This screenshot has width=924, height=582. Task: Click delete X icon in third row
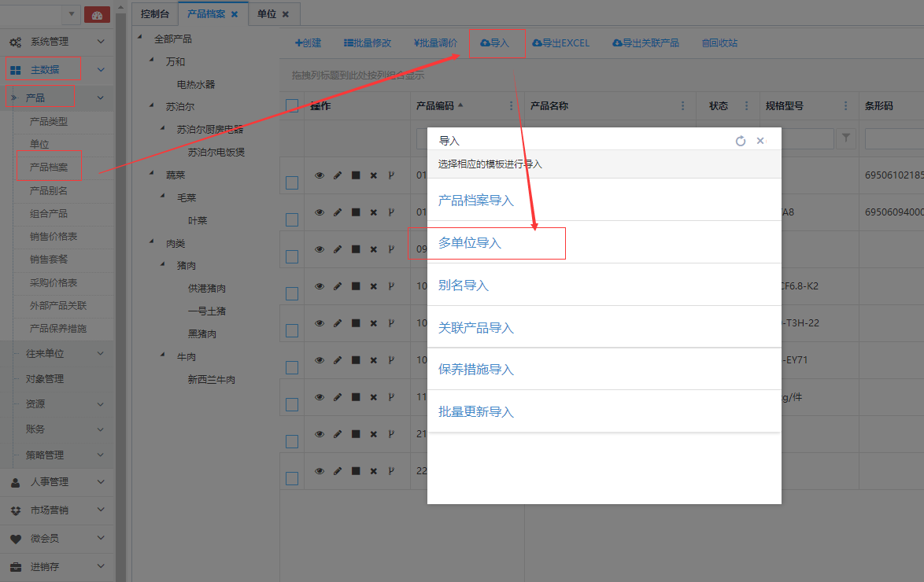[x=374, y=249]
